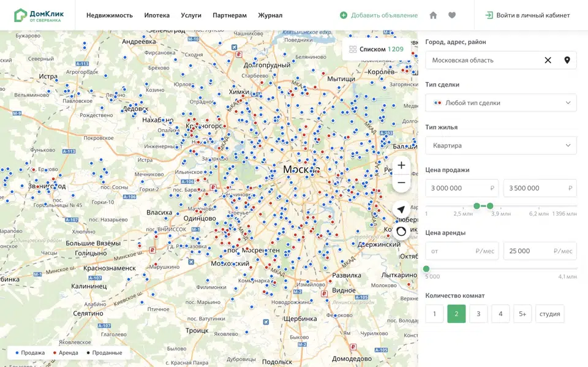Click the grid icon next to Списком
588x367 pixels.
tap(353, 49)
